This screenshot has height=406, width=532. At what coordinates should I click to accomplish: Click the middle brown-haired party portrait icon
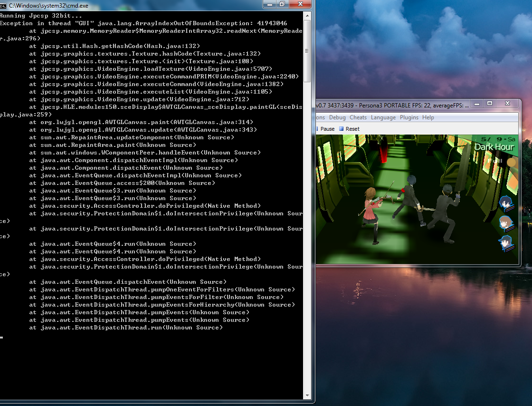506,223
